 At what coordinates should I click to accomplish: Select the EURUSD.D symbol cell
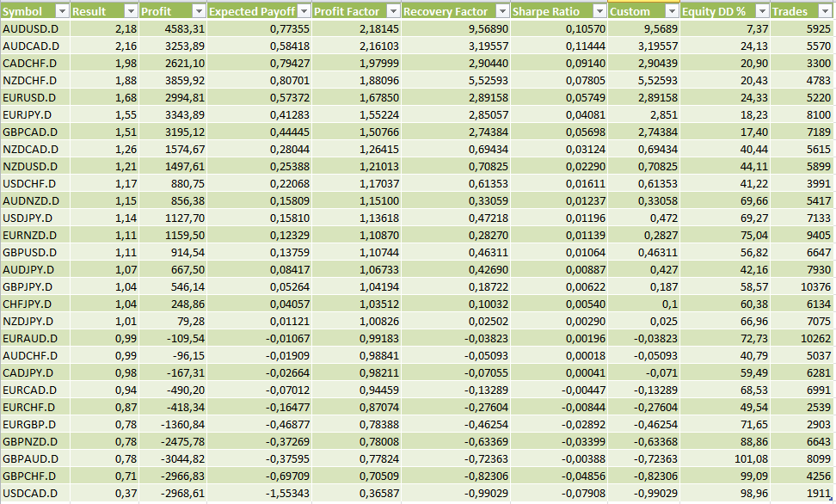[x=35, y=97]
